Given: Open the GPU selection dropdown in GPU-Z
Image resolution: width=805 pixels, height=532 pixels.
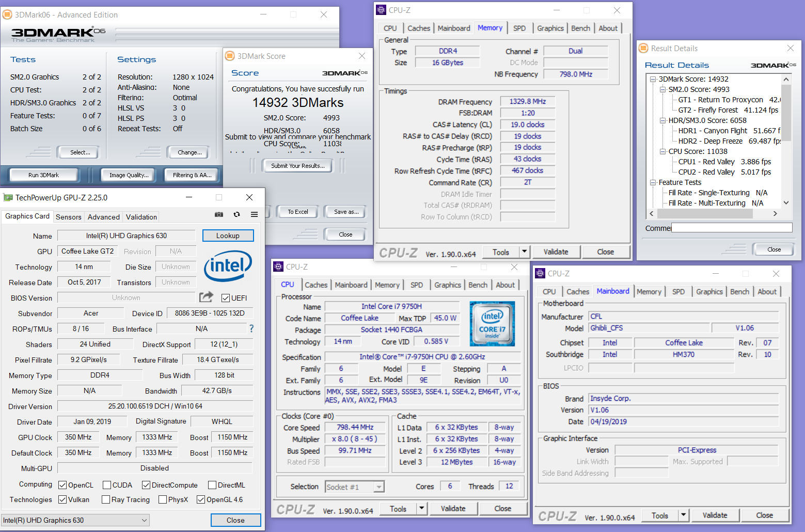Looking at the screenshot, I should point(75,520).
